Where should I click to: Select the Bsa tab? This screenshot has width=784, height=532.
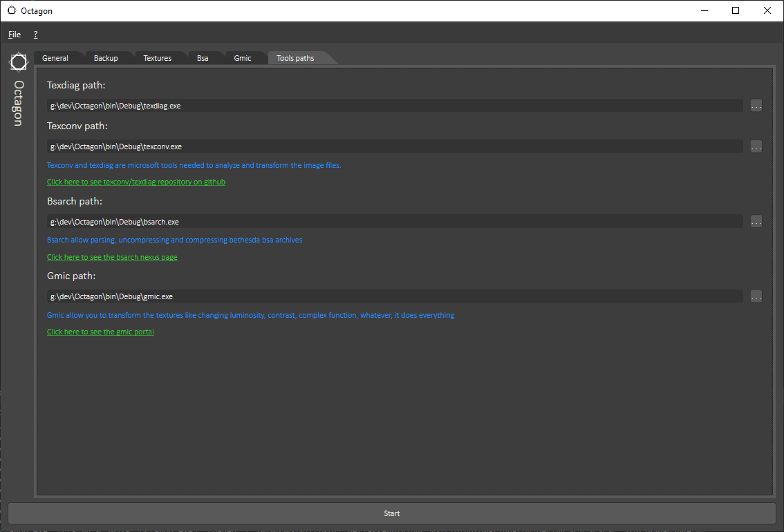[x=203, y=58]
